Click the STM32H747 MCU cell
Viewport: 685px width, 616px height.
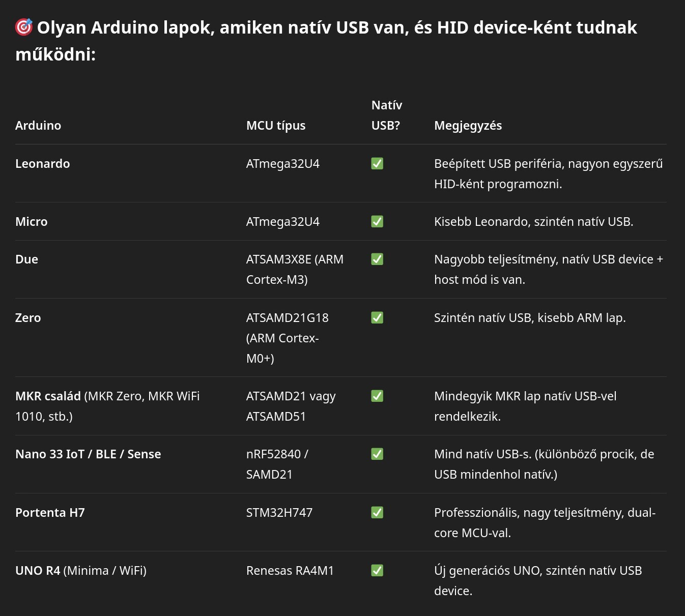[x=279, y=513]
